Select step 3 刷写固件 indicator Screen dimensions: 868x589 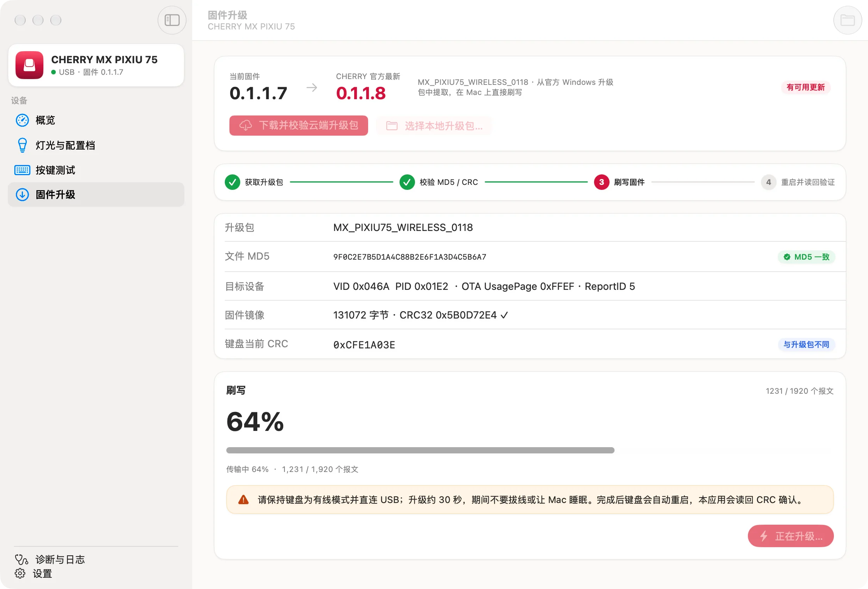[601, 182]
